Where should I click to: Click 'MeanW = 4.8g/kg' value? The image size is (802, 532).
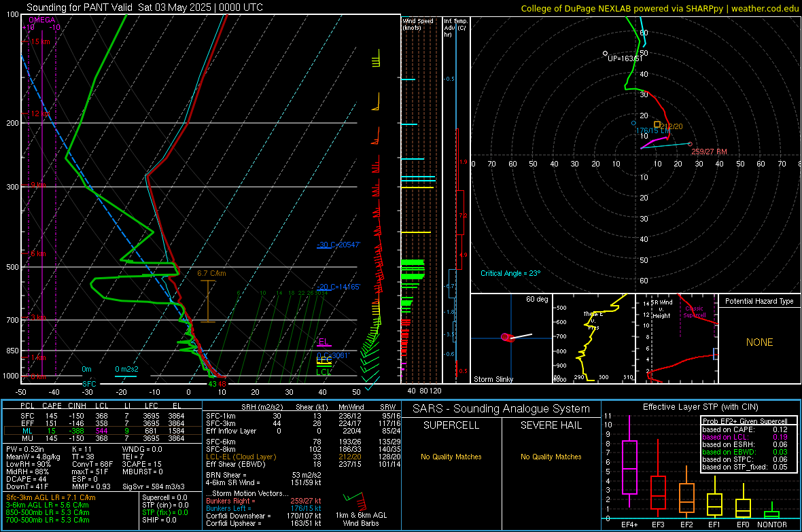33,457
